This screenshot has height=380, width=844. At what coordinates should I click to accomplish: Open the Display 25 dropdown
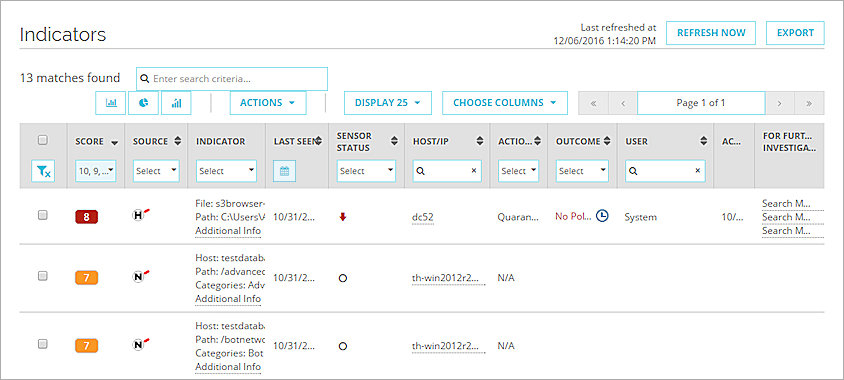click(388, 103)
